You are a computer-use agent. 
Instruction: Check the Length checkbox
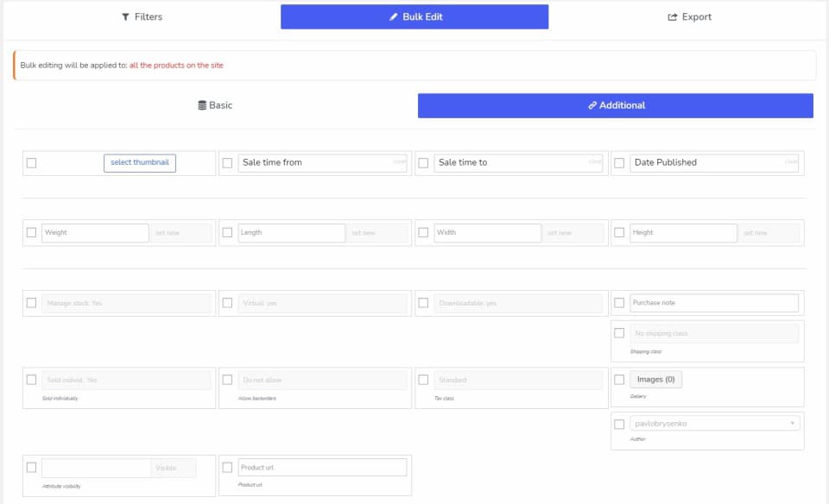point(227,232)
